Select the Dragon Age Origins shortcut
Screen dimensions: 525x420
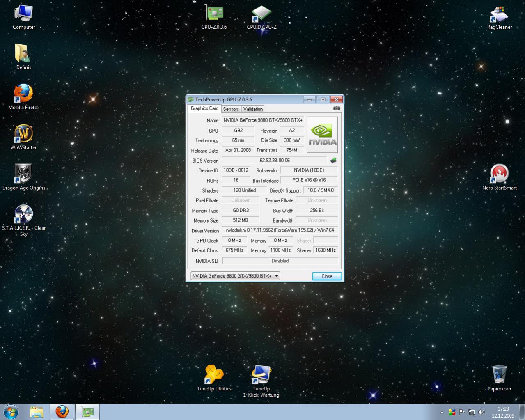click(24, 177)
